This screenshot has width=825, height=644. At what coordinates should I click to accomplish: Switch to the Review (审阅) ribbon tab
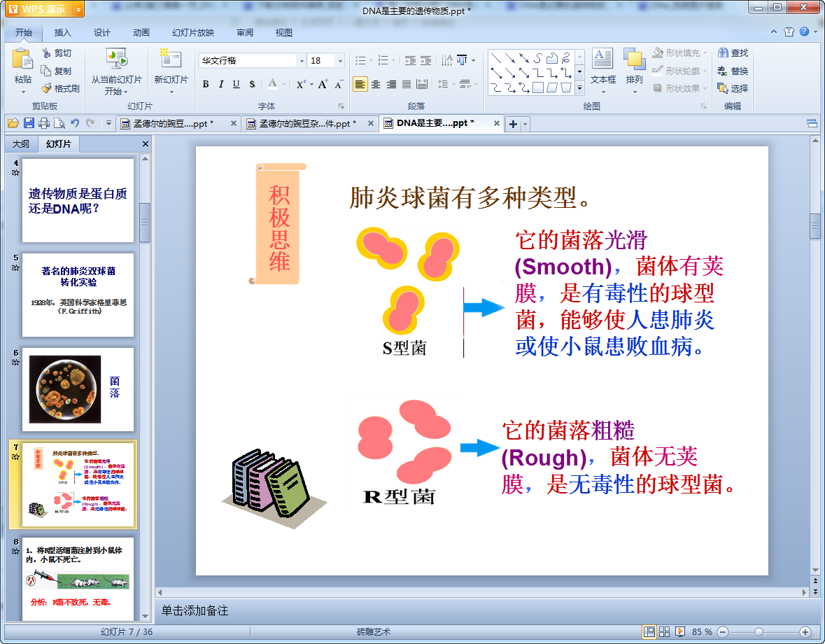[245, 33]
